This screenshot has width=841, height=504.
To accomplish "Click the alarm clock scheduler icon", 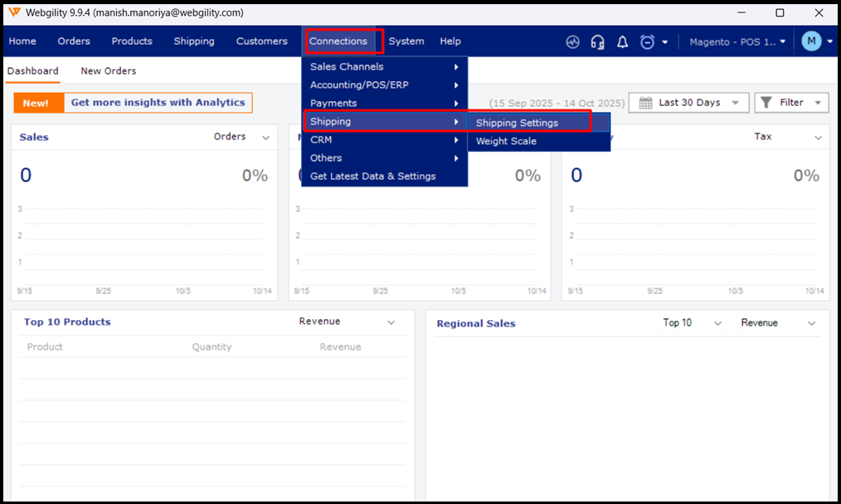I will tap(647, 42).
